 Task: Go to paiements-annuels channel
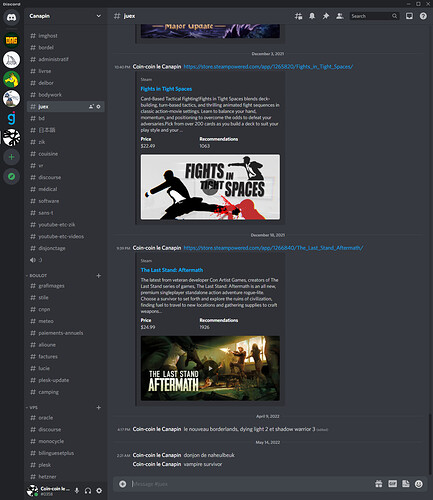click(65, 333)
